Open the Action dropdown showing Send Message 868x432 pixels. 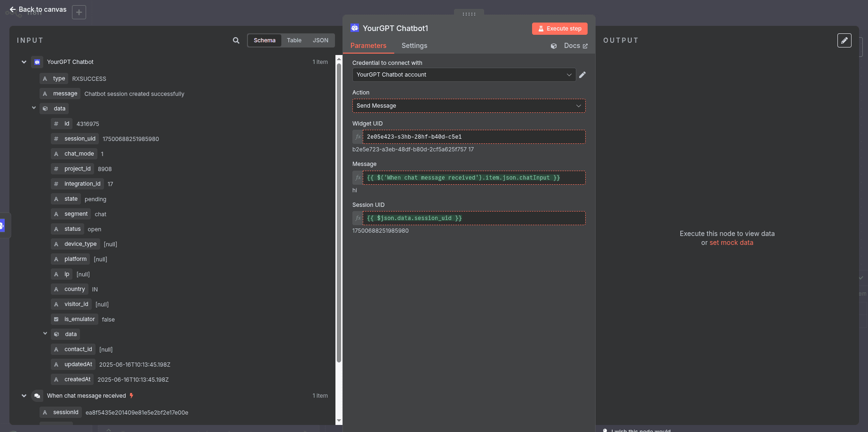(469, 106)
